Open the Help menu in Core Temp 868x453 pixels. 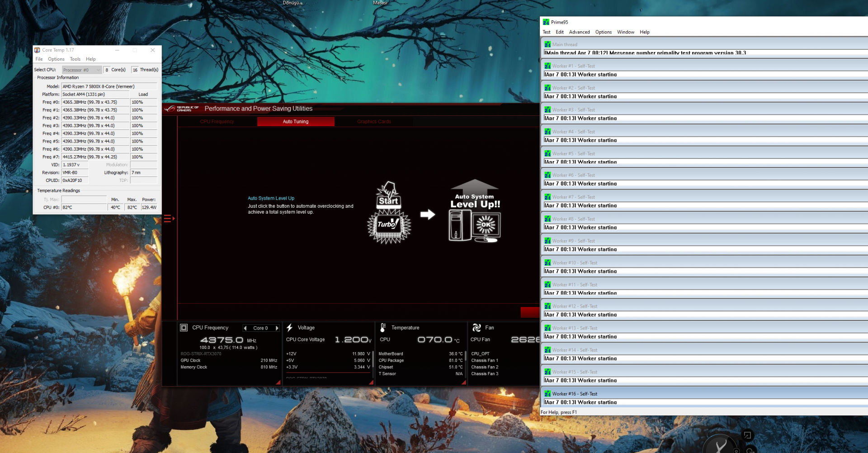(x=91, y=59)
